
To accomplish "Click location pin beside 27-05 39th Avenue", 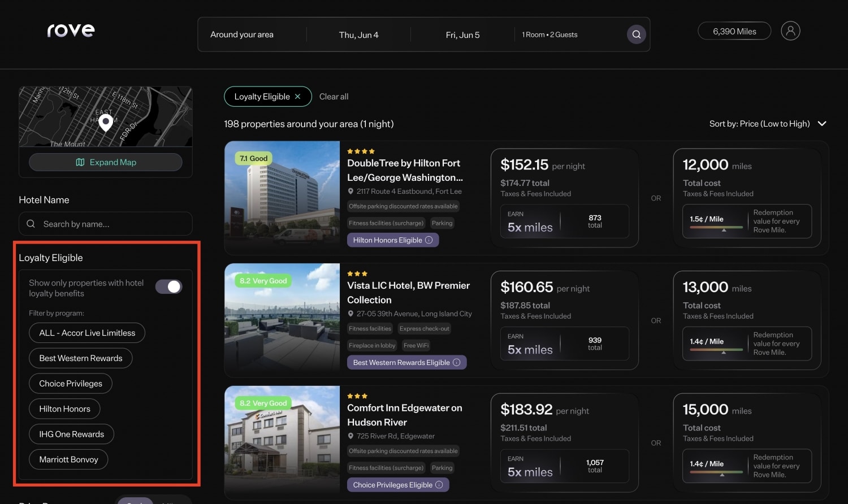I will point(351,314).
